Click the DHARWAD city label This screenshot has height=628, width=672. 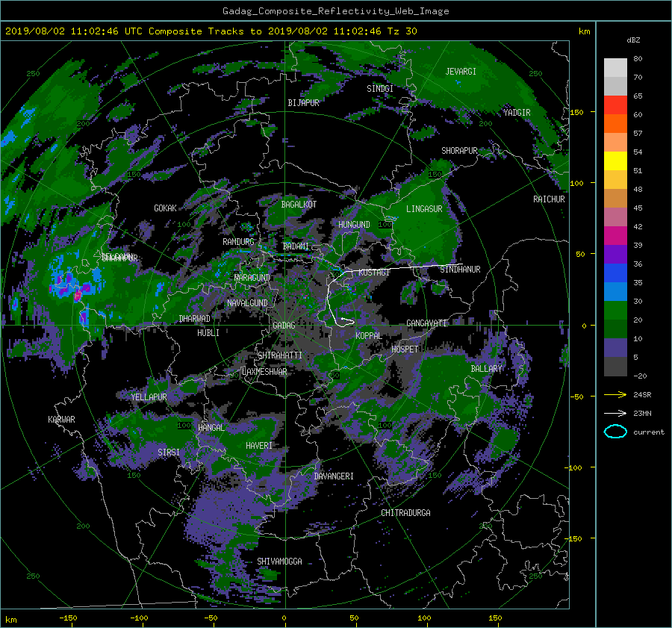pos(195,319)
